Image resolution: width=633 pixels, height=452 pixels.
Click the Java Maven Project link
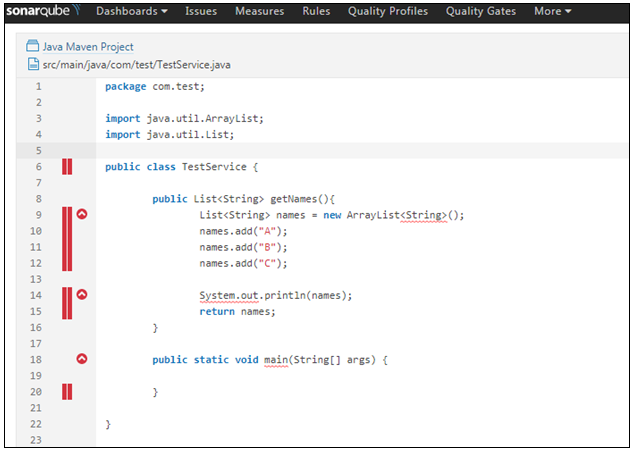click(88, 47)
